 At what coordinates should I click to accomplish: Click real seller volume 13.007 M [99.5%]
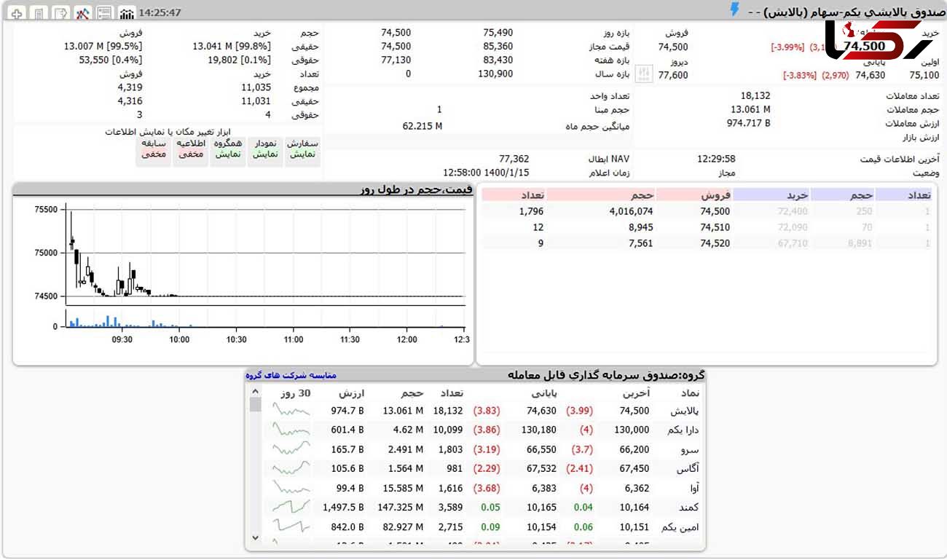(x=103, y=46)
